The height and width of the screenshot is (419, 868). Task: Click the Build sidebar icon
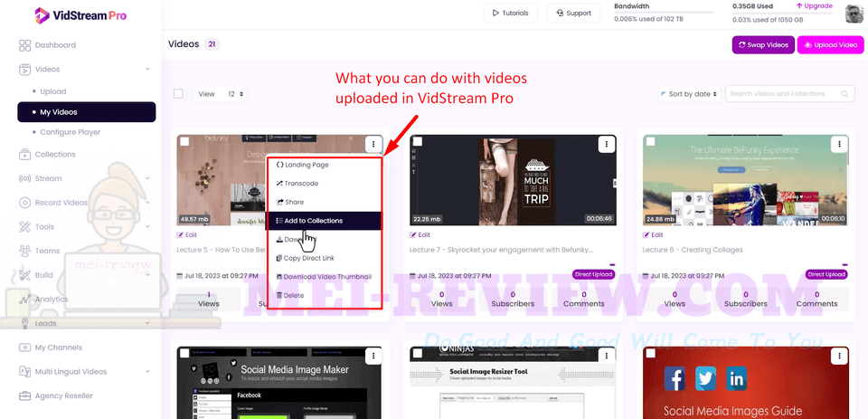coord(25,275)
